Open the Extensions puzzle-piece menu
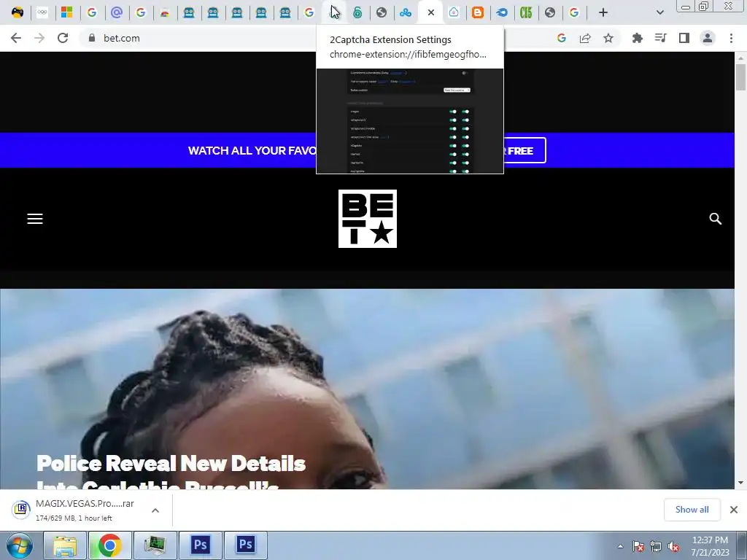 pos(637,38)
